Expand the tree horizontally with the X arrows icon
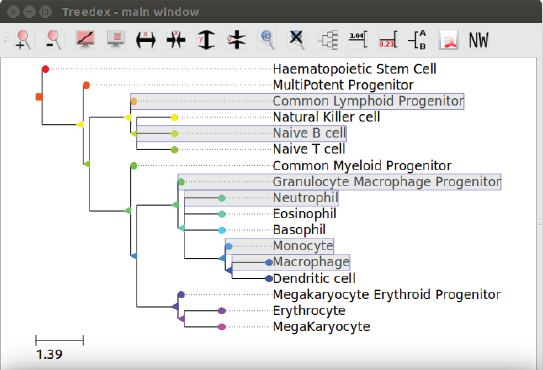 pyautogui.click(x=146, y=39)
